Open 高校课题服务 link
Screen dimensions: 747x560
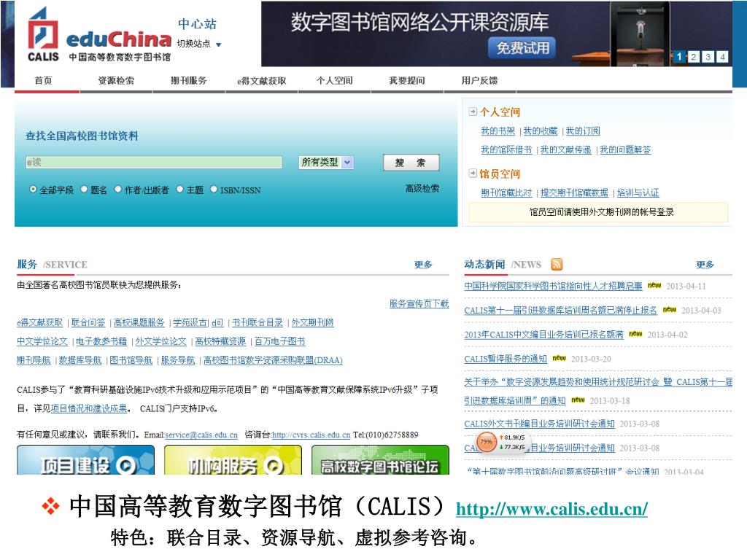[139, 322]
